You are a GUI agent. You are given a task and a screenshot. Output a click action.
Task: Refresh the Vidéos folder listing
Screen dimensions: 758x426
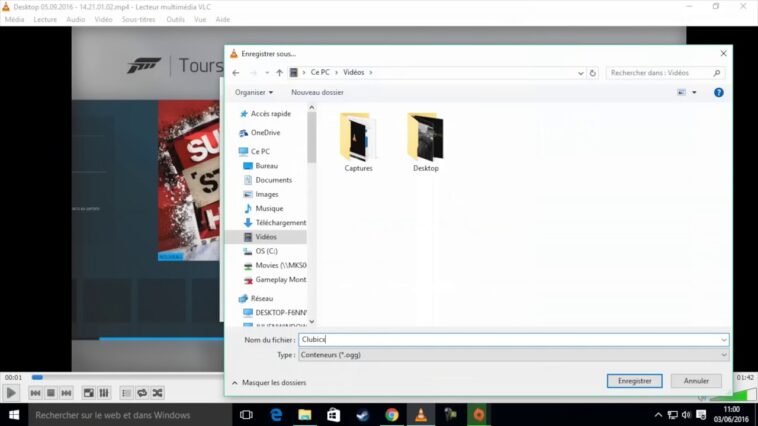[x=593, y=73]
